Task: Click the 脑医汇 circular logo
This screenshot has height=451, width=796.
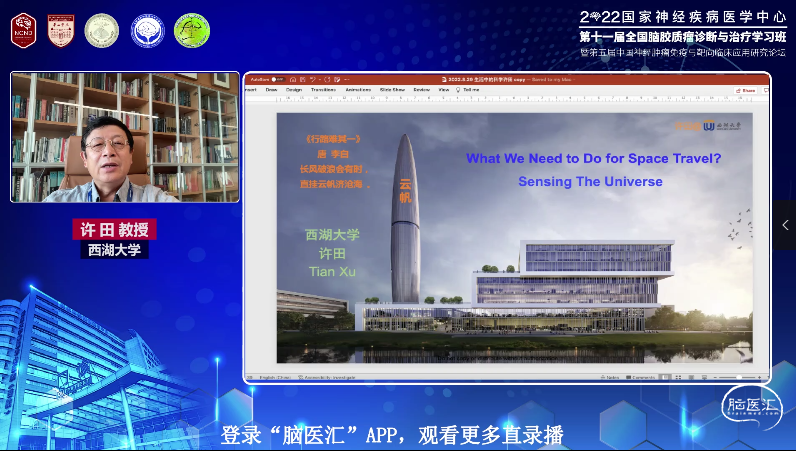Action: (x=752, y=407)
